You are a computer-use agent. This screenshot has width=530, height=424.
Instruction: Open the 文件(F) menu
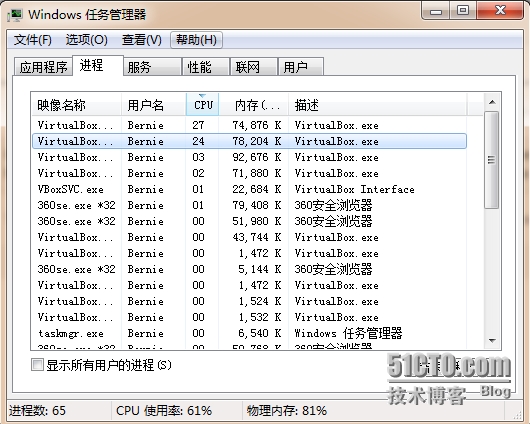click(33, 40)
